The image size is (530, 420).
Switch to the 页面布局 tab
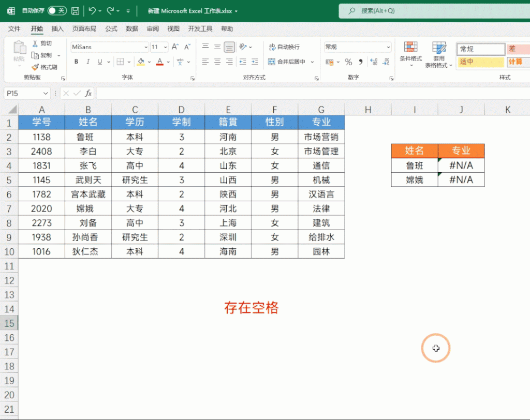point(84,29)
